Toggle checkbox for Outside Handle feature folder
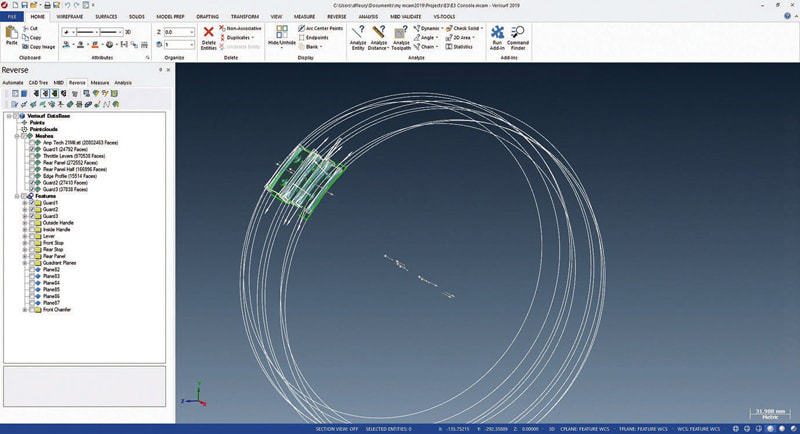 (32, 223)
